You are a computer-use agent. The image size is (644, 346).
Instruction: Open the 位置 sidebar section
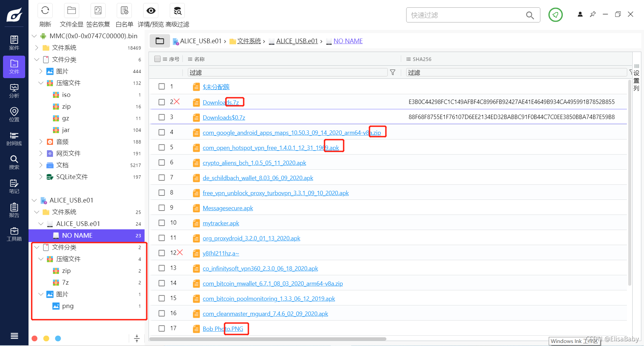pyautogui.click(x=14, y=115)
